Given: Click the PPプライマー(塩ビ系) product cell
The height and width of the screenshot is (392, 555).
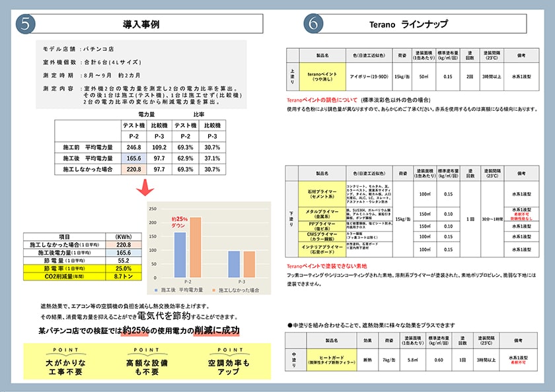Looking at the screenshot, I should tap(322, 226).
